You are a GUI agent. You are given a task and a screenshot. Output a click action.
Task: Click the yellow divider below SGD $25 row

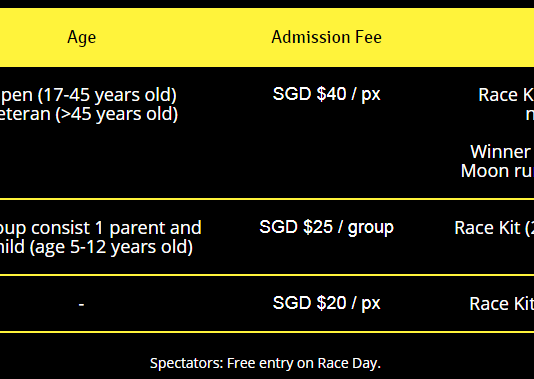coord(267,275)
